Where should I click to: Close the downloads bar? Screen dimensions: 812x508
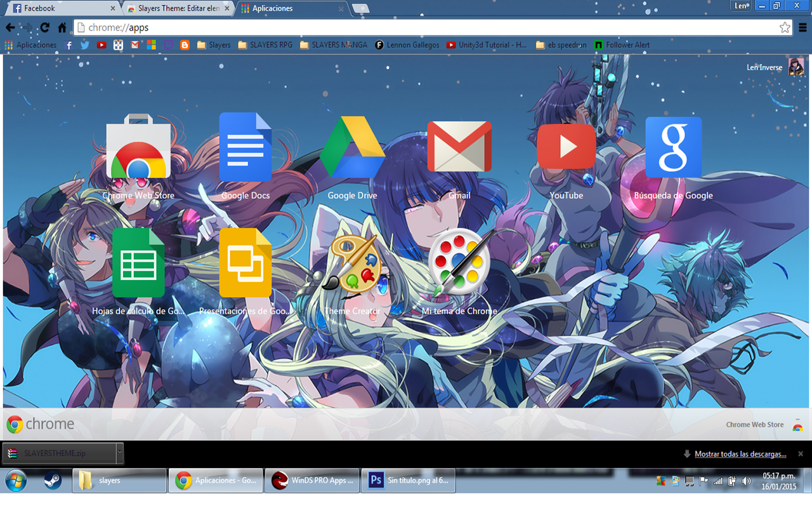tap(801, 454)
